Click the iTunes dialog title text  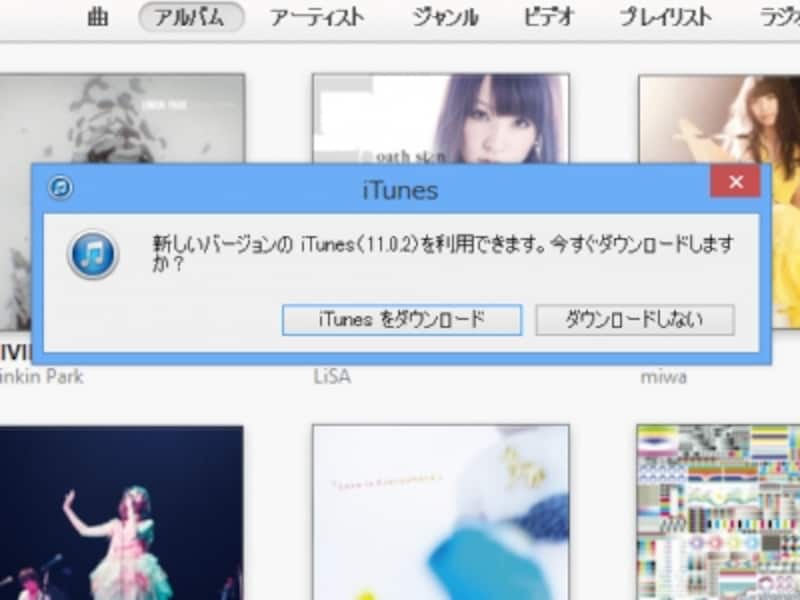[401, 190]
